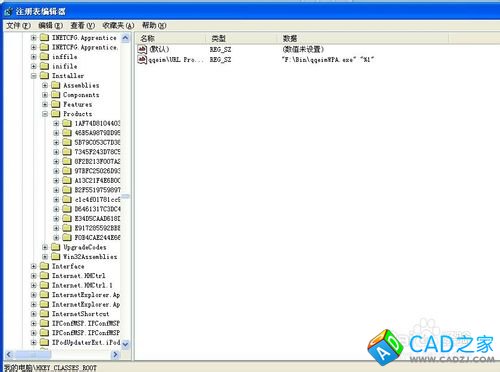
Task: Expand the Components tree node
Action: click(45, 95)
